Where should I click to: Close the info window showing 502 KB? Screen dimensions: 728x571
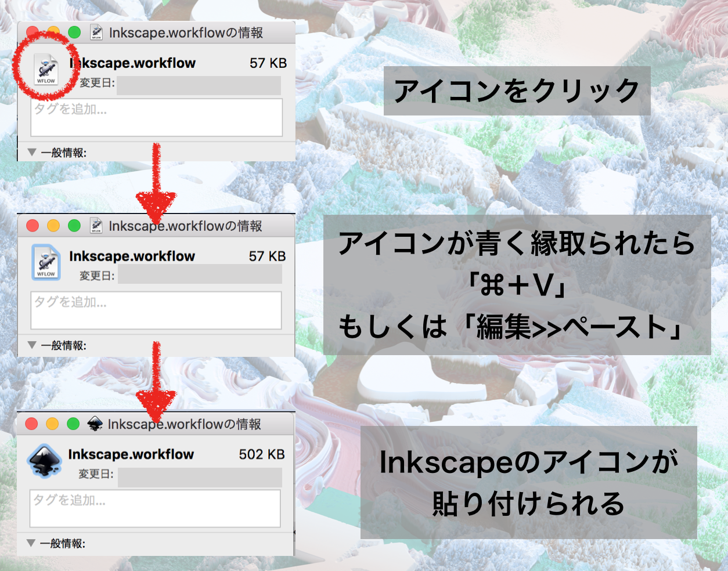[31, 424]
